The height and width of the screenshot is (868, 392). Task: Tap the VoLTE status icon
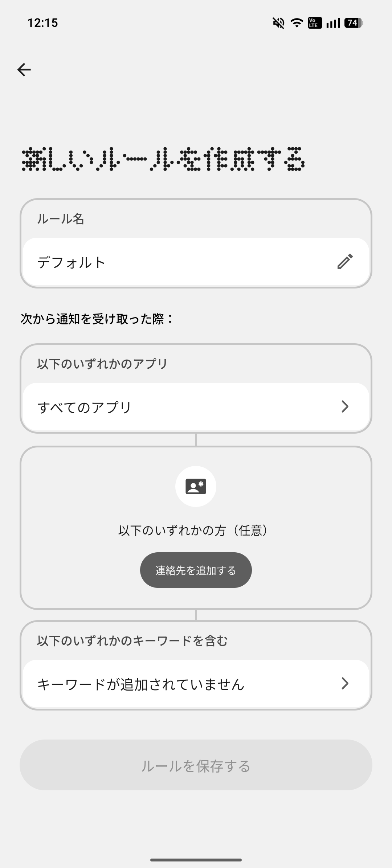[314, 23]
